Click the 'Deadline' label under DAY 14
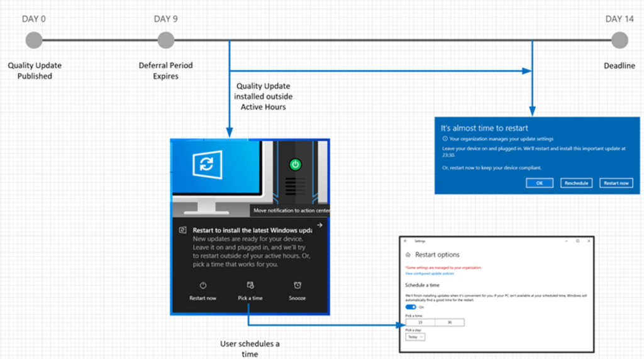The height and width of the screenshot is (359, 644). tap(619, 66)
